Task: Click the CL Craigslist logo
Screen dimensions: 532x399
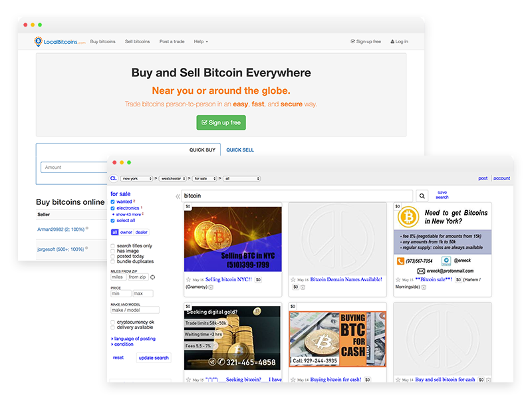Action: point(113,178)
